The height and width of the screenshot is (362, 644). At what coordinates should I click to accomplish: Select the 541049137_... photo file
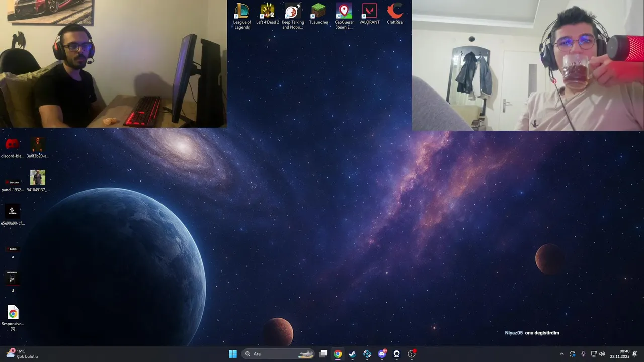pyautogui.click(x=38, y=182)
